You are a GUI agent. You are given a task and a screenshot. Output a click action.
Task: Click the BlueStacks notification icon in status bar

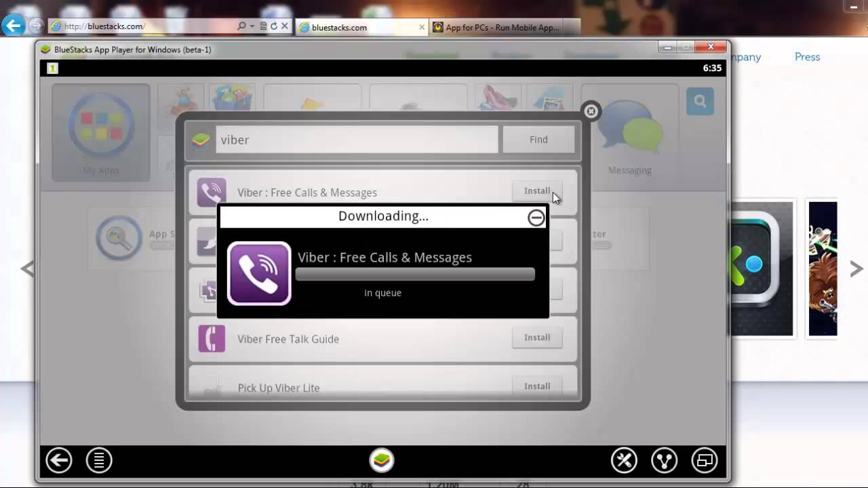53,68
